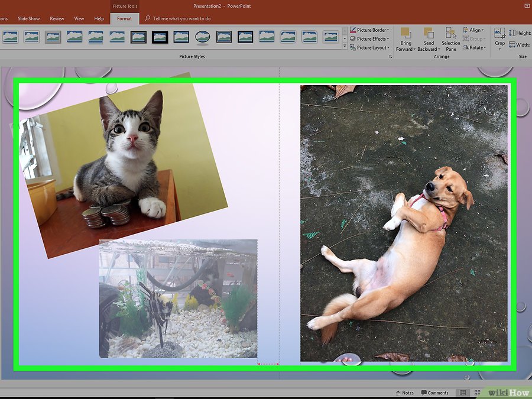532x399 pixels.
Task: Click the Crop tool icon
Action: [499, 34]
